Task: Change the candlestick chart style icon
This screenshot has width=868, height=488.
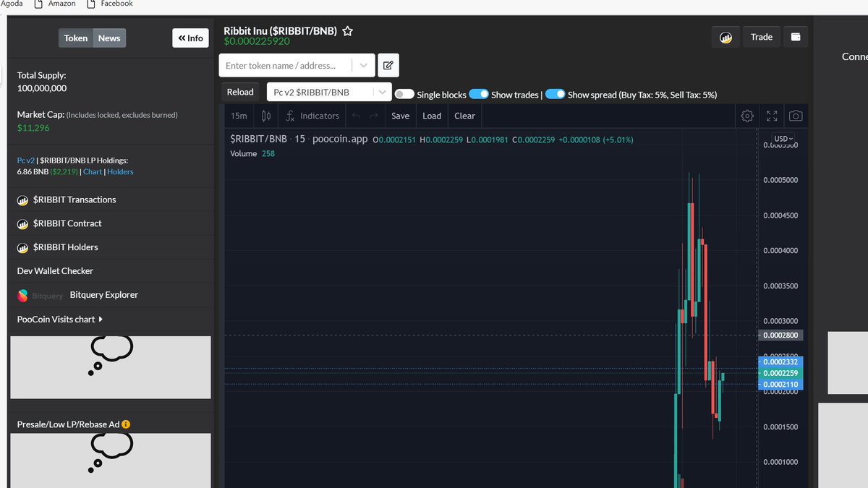Action: coord(266,116)
